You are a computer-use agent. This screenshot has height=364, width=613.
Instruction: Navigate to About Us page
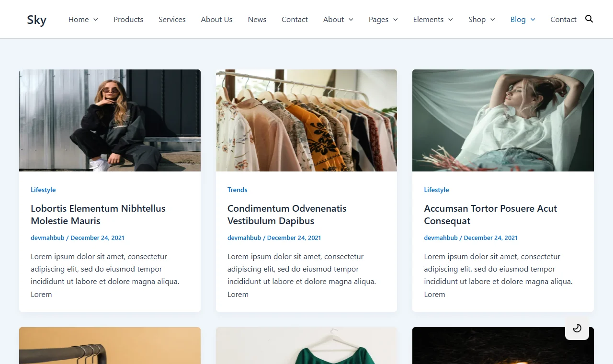pos(216,20)
